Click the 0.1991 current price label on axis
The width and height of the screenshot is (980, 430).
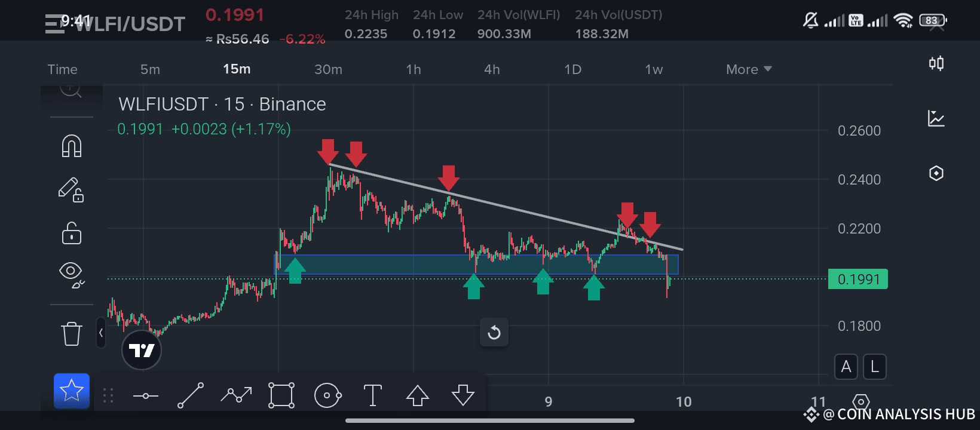[x=858, y=279]
